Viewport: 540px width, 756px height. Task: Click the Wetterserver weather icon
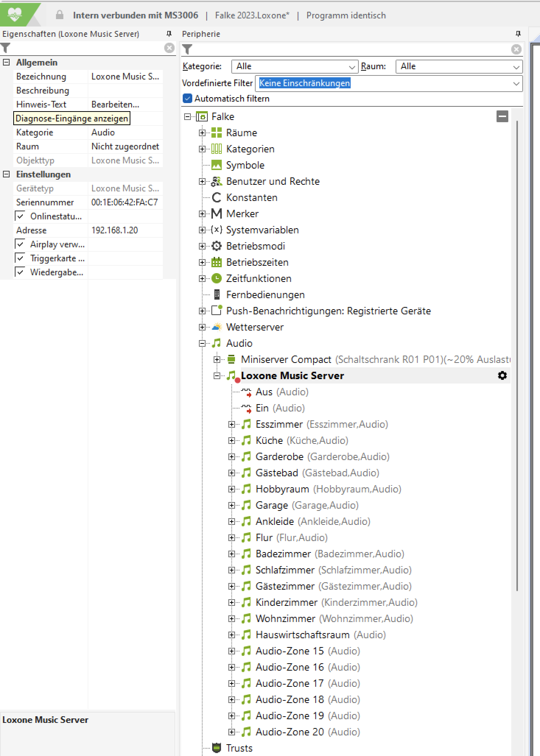pyautogui.click(x=217, y=327)
